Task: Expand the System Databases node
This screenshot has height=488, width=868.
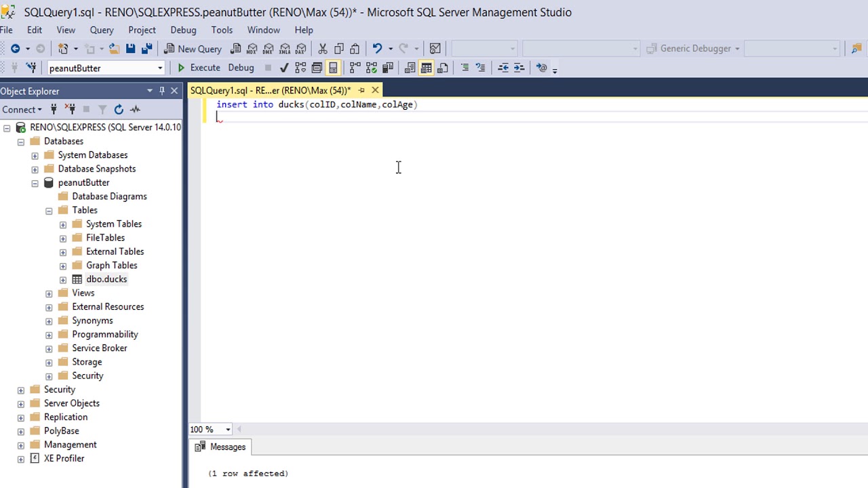Action: coord(35,155)
